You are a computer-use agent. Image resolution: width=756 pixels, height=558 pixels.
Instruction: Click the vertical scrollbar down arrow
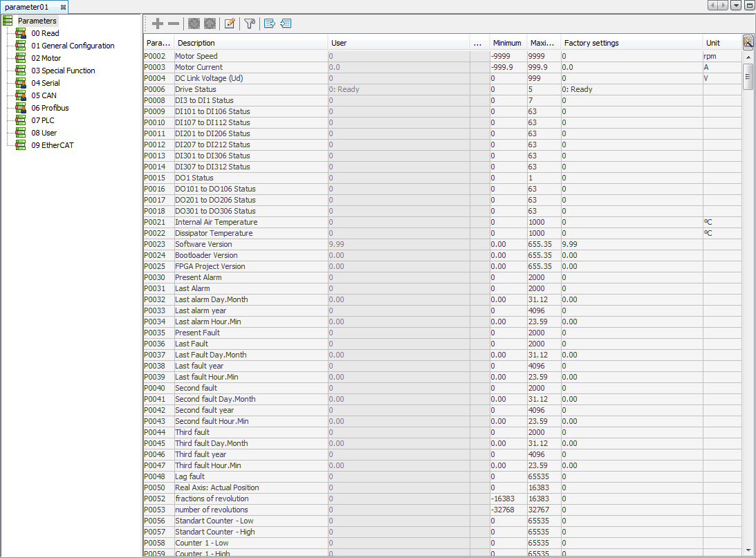point(748,550)
